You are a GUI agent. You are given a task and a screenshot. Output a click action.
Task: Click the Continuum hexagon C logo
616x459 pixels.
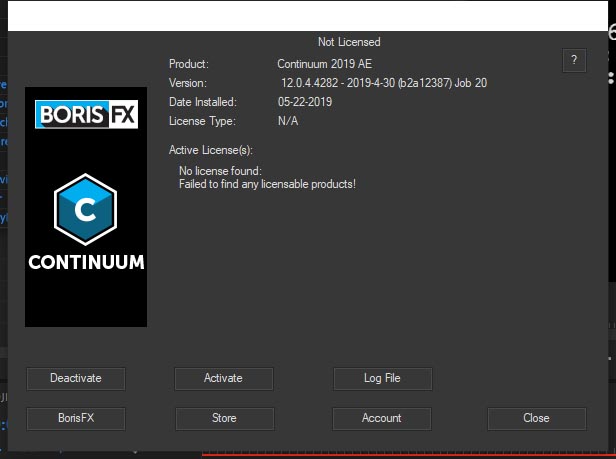pyautogui.click(x=85, y=209)
